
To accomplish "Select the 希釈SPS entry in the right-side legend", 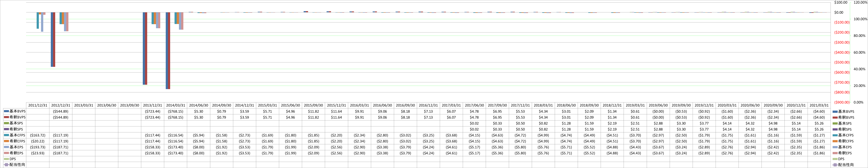I will [842, 129].
